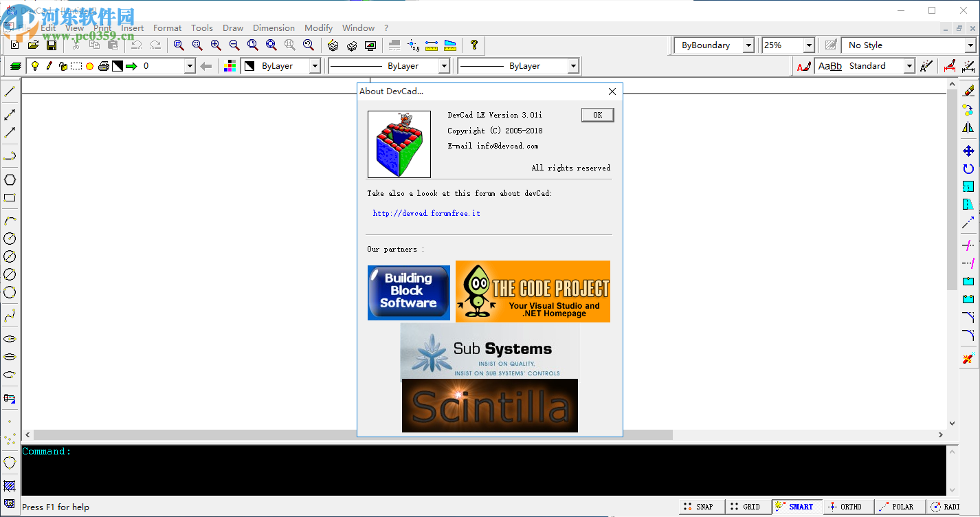Click the point coordinates XY icon

tap(413, 45)
